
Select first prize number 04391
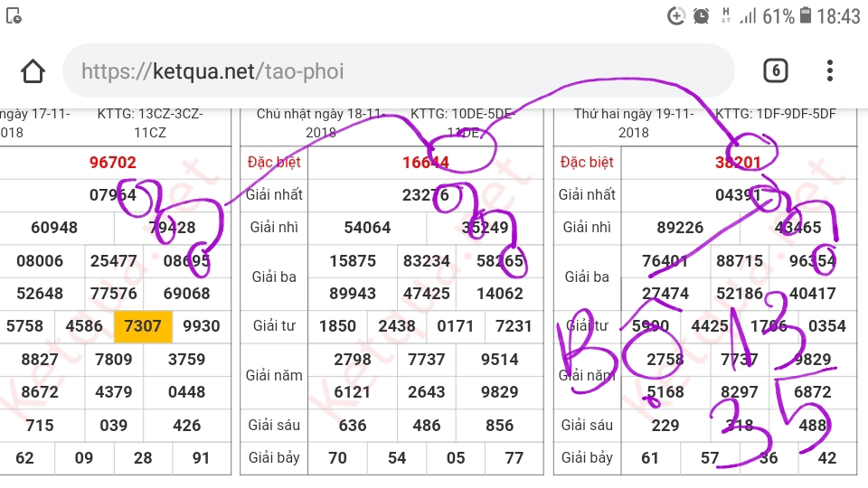pos(738,194)
